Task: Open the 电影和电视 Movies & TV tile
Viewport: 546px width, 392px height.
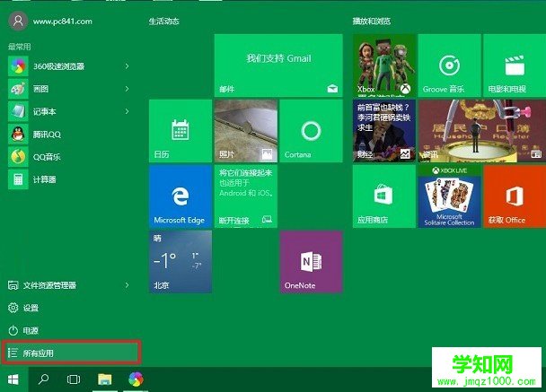Action: (515, 65)
